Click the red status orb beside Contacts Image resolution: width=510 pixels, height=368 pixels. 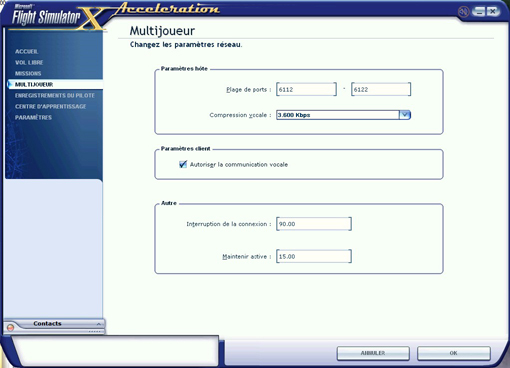tap(10, 328)
